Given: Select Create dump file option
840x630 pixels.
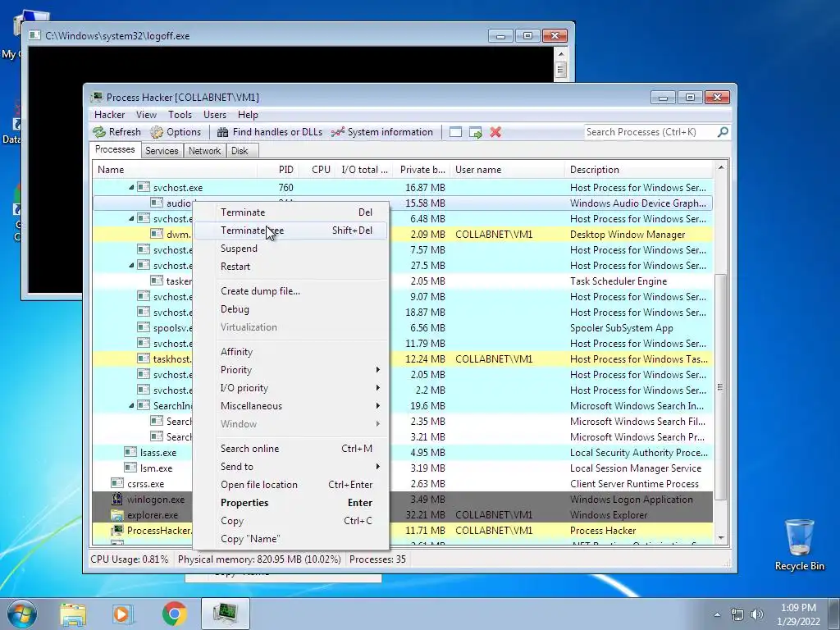Looking at the screenshot, I should (x=290, y=291).
